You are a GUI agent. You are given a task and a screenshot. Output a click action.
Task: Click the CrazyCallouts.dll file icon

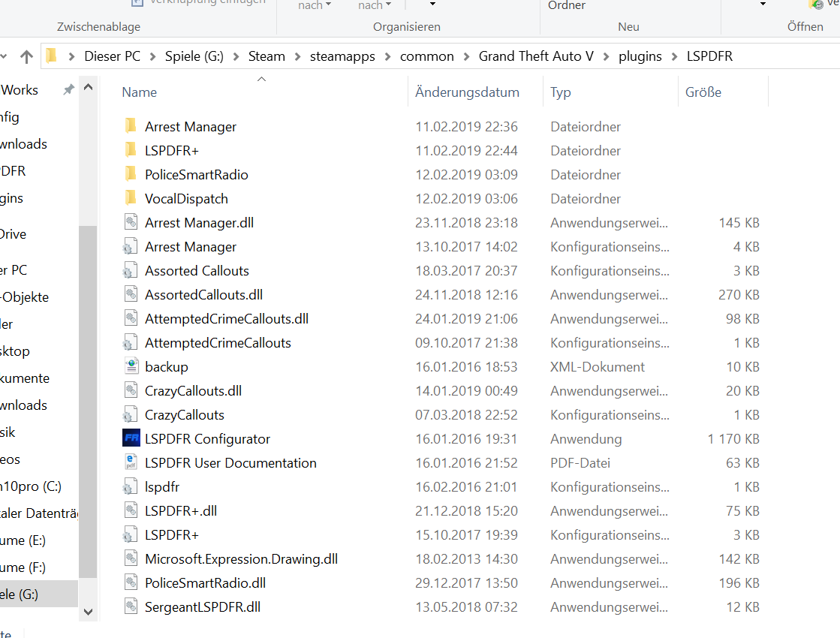[x=131, y=390]
